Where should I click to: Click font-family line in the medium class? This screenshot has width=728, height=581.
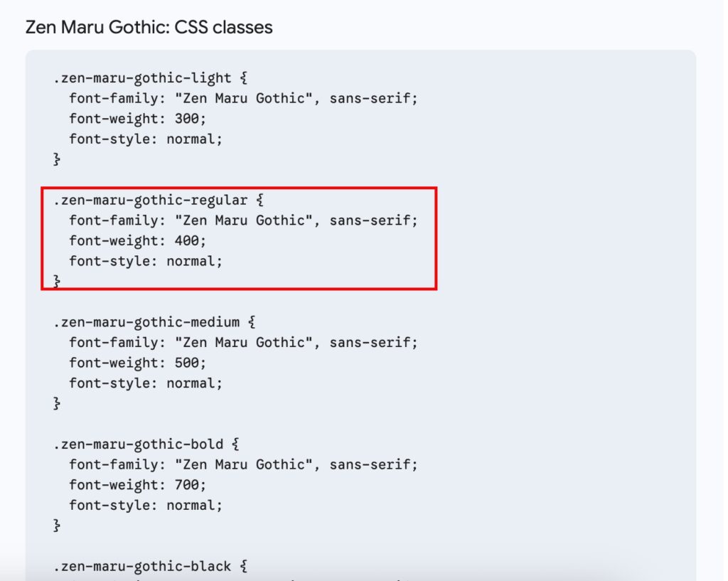(243, 343)
